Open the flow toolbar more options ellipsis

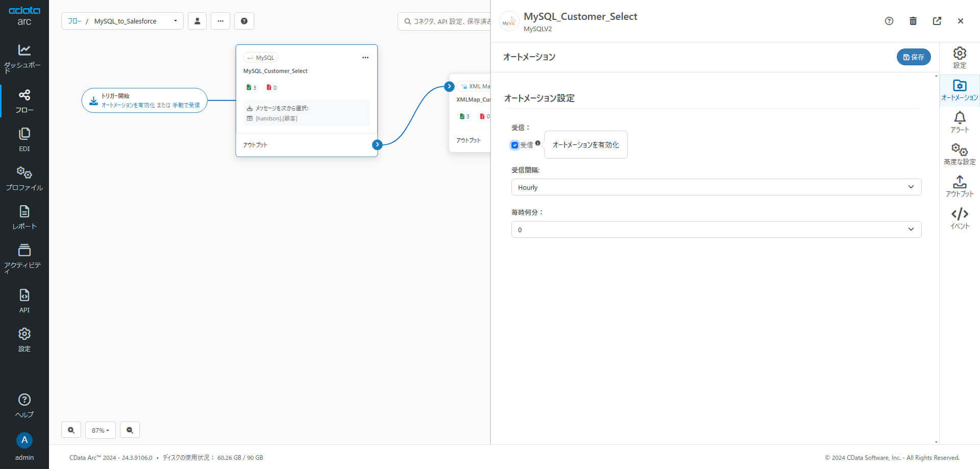tap(220, 21)
